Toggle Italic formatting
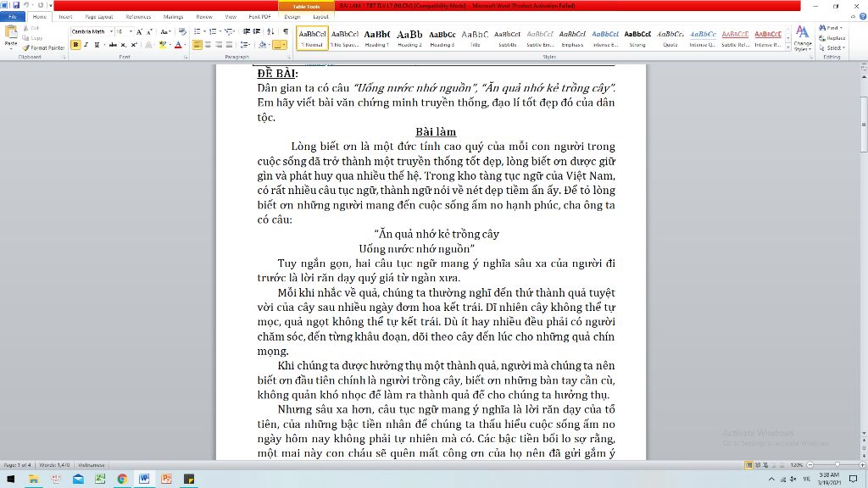The width and height of the screenshot is (868, 488). [x=86, y=45]
